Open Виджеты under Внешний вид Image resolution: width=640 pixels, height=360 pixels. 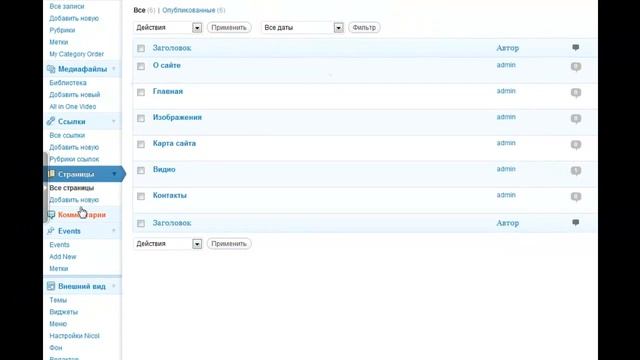pos(63,312)
